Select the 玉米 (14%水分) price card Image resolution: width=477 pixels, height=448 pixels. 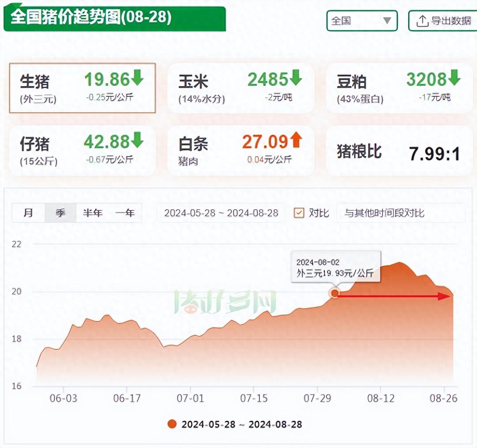click(241, 88)
